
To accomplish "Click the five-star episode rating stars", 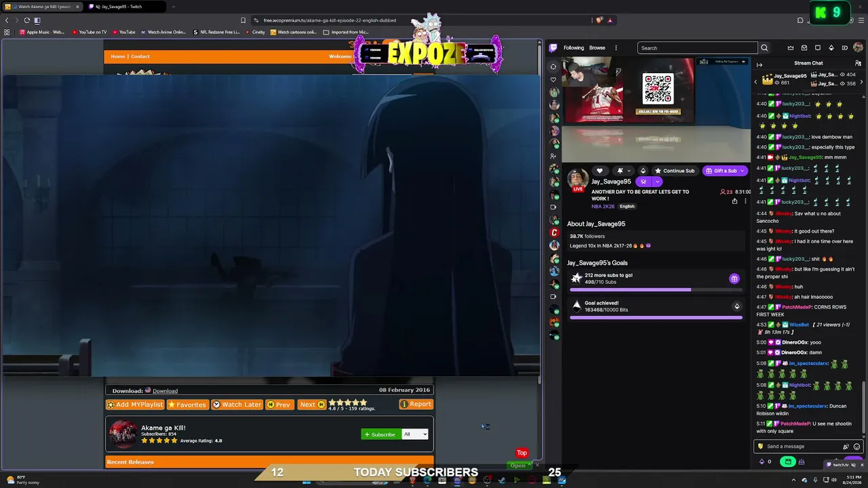I will (348, 403).
